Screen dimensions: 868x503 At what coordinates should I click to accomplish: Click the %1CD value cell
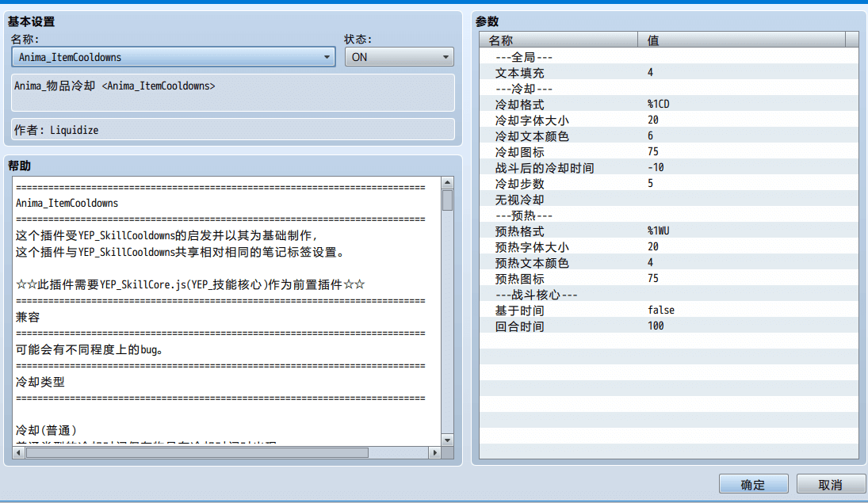[658, 104]
